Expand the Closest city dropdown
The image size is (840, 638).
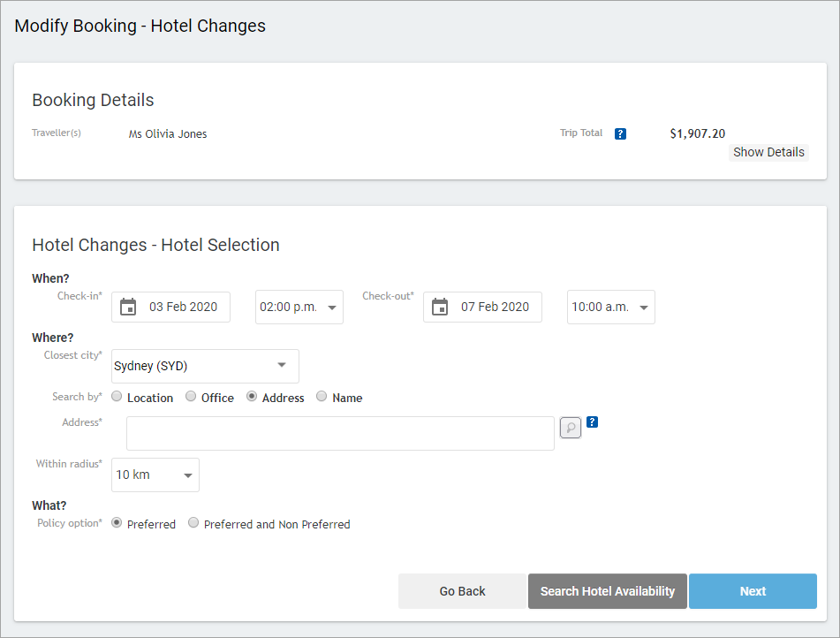pyautogui.click(x=204, y=366)
